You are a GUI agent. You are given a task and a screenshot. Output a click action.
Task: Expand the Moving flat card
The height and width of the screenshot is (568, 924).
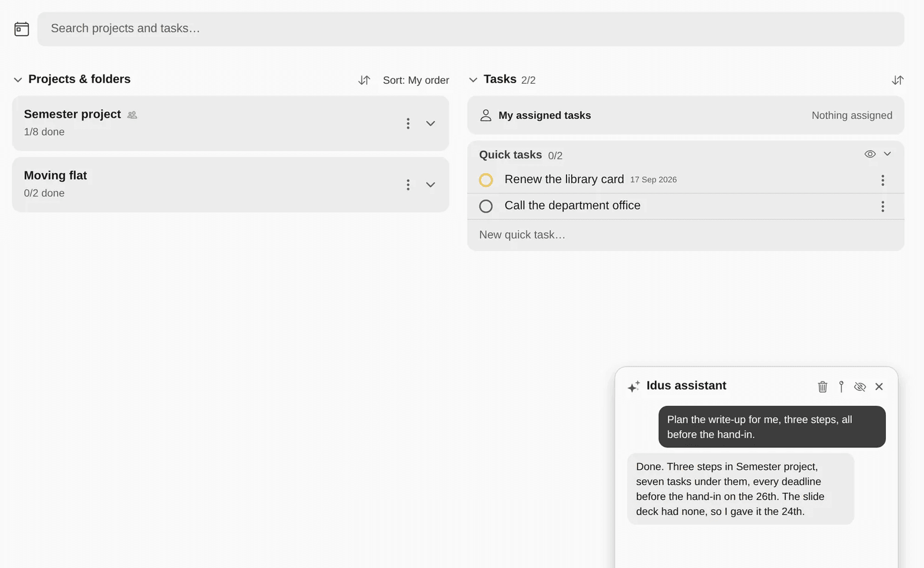[x=430, y=185]
